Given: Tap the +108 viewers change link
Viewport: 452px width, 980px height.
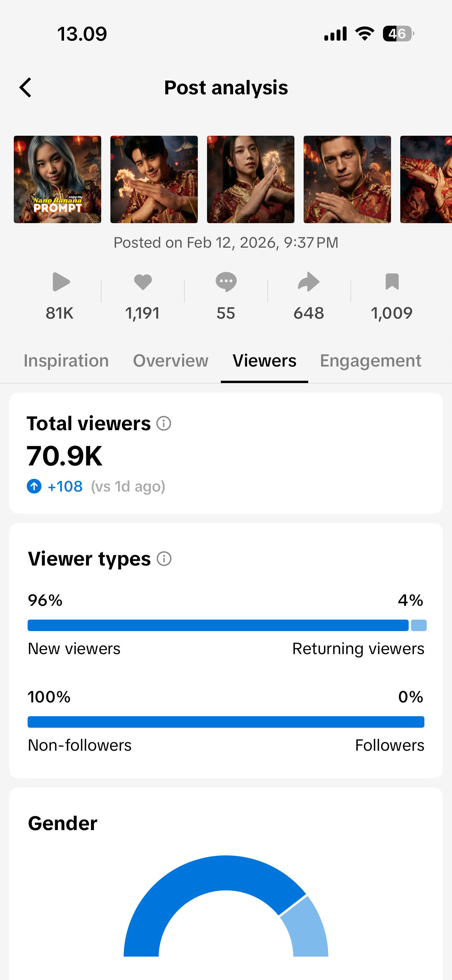Looking at the screenshot, I should pyautogui.click(x=65, y=486).
